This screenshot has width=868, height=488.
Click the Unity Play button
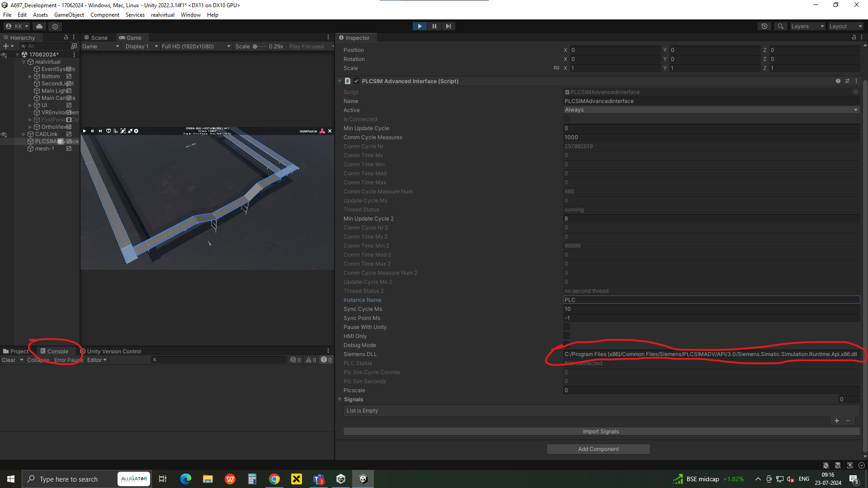[420, 26]
